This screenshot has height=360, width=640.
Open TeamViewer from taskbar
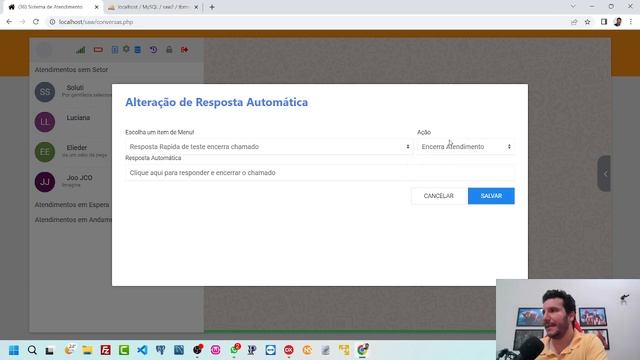tap(270, 350)
